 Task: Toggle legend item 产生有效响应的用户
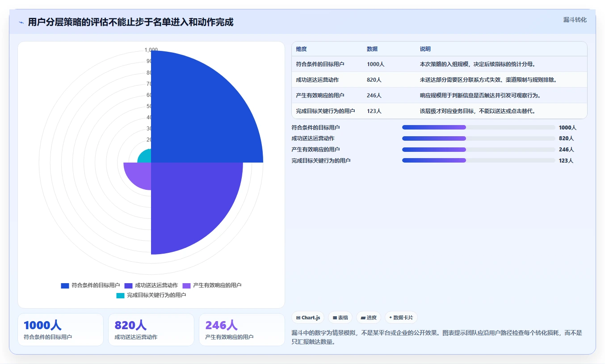click(x=212, y=285)
